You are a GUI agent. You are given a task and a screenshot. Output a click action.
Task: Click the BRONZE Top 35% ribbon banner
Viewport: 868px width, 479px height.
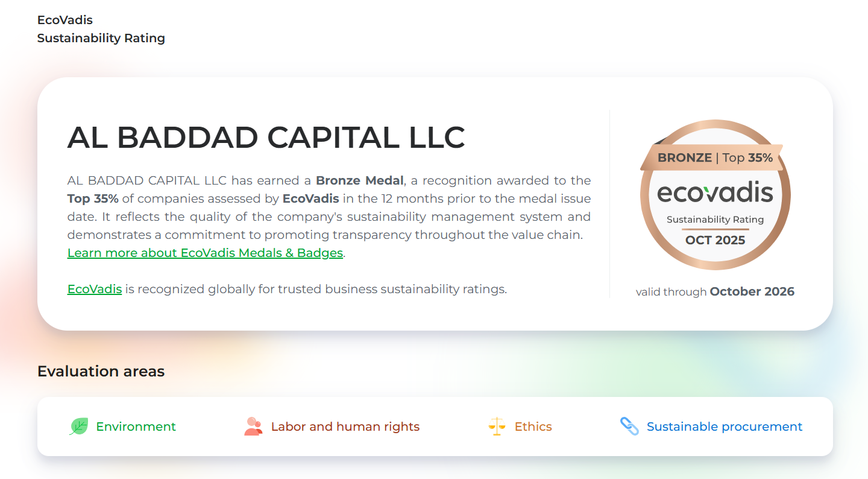tap(715, 157)
